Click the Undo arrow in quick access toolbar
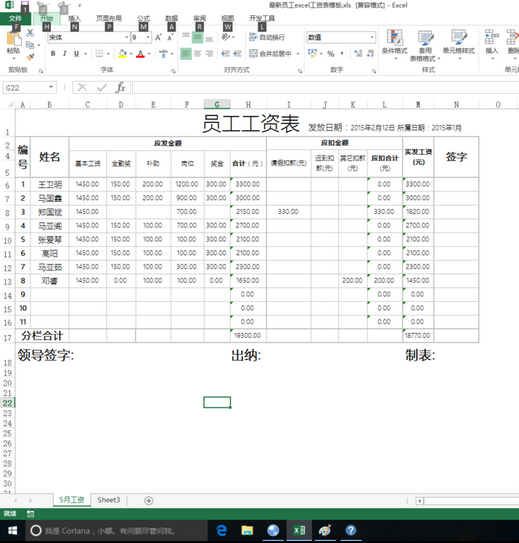 pyautogui.click(x=42, y=6)
